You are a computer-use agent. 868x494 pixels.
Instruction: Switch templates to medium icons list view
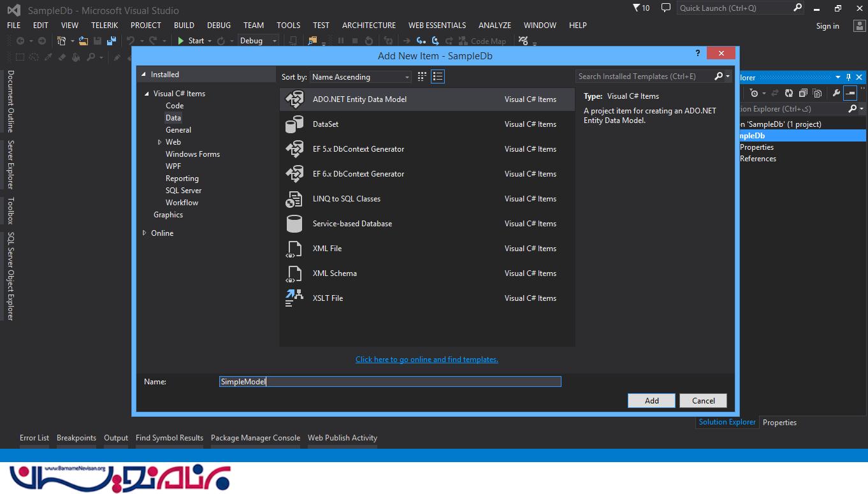point(437,76)
